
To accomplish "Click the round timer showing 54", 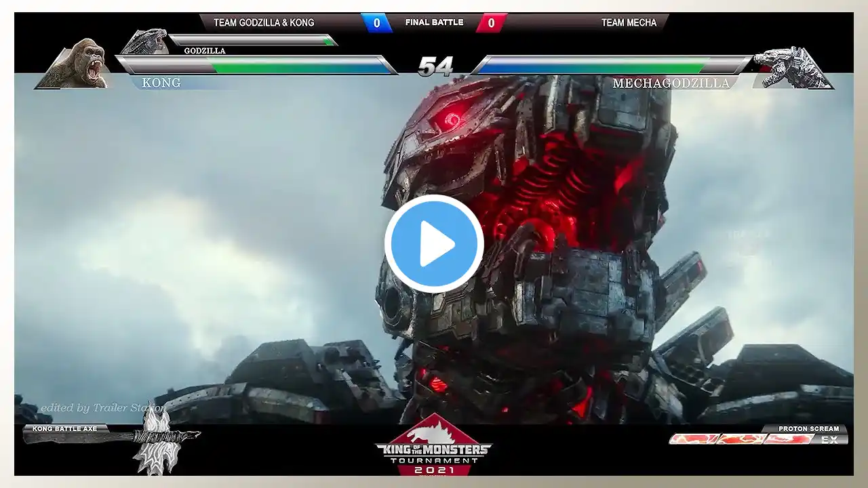I will pos(435,66).
